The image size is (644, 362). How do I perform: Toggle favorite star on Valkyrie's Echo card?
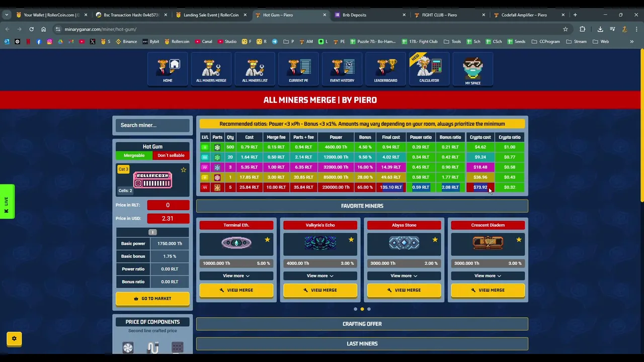(x=351, y=240)
